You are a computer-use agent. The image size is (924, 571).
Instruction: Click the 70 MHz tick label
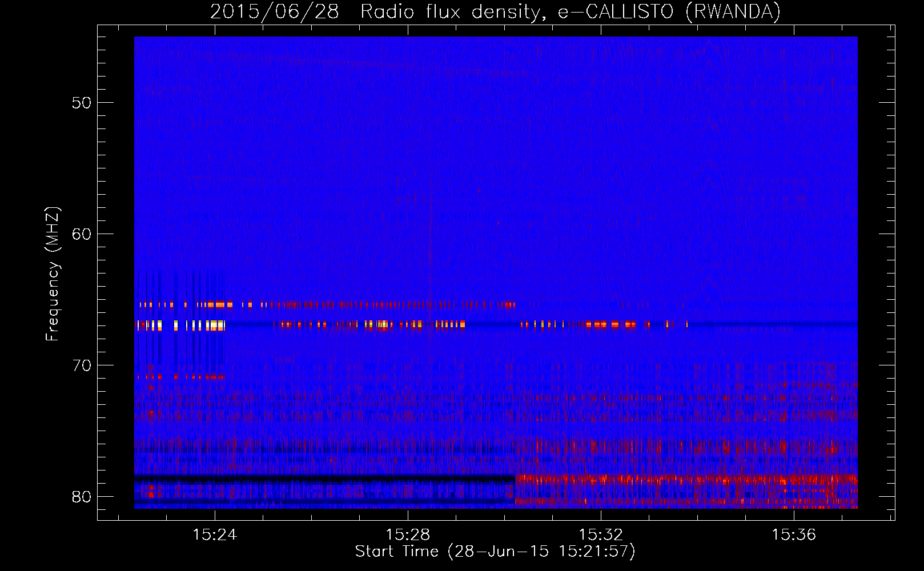point(82,365)
